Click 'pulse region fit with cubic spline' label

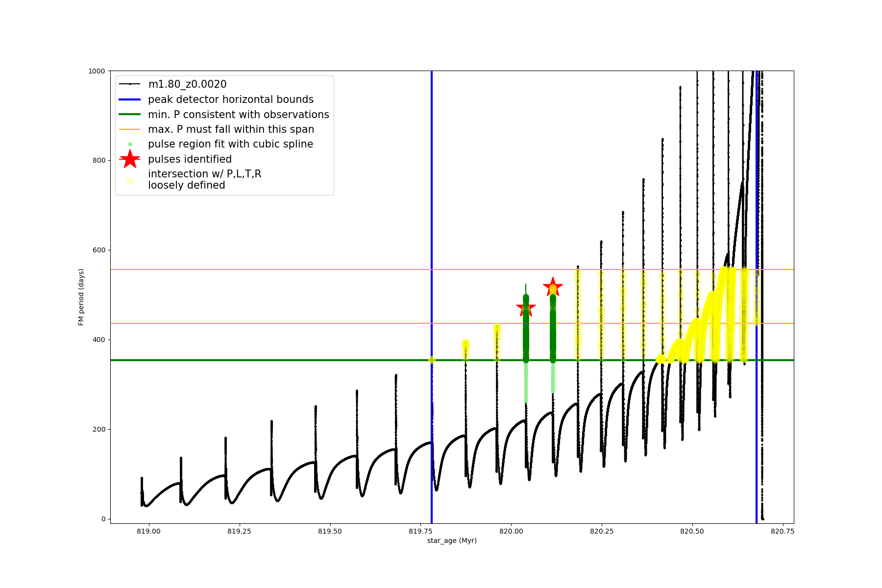pyautogui.click(x=230, y=144)
